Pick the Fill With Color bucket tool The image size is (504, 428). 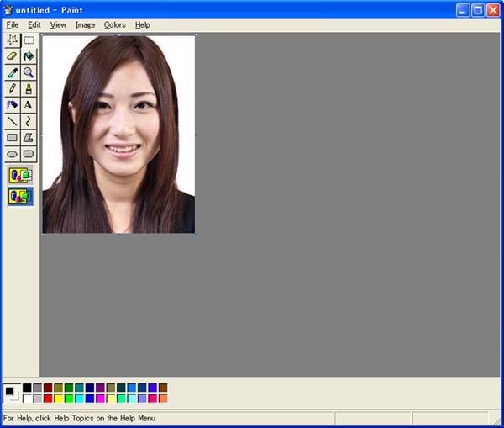(29, 56)
